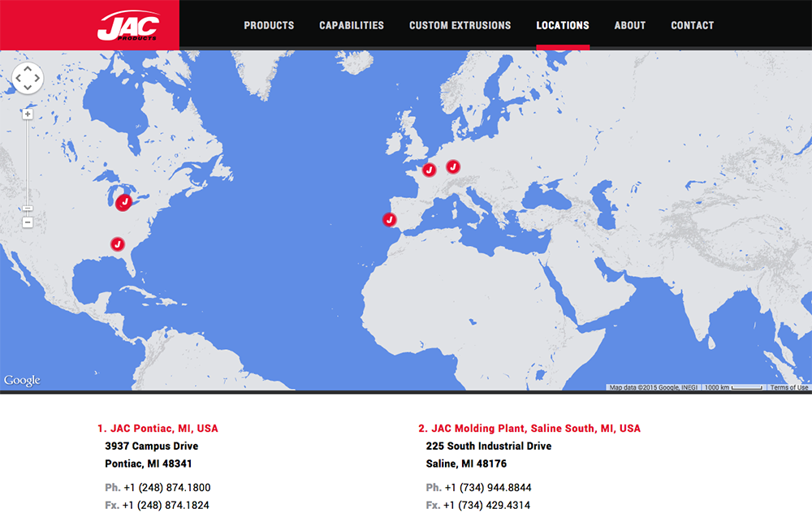Open the France location marker
The height and width of the screenshot is (526, 812).
(430, 170)
